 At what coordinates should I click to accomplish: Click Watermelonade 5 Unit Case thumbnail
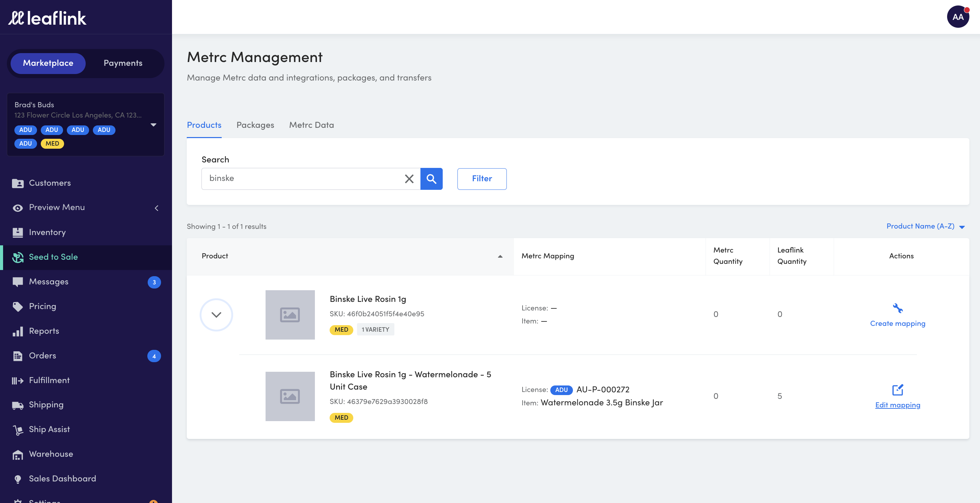point(290,396)
